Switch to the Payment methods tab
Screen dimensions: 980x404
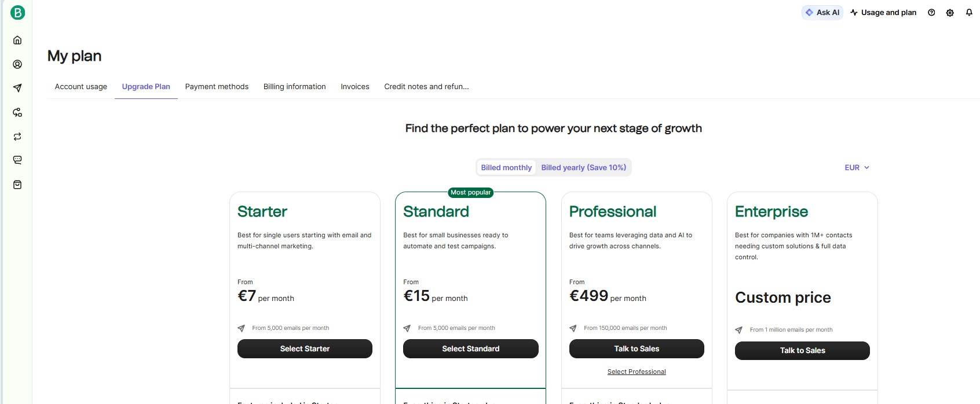(x=217, y=86)
